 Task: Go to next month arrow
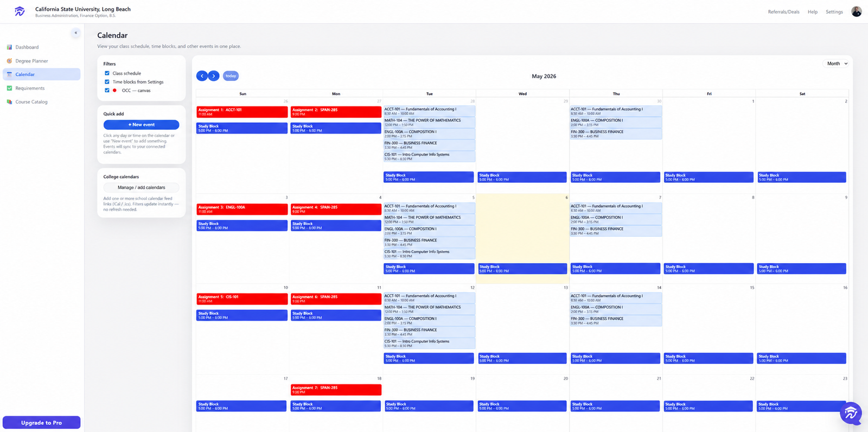[x=214, y=76]
